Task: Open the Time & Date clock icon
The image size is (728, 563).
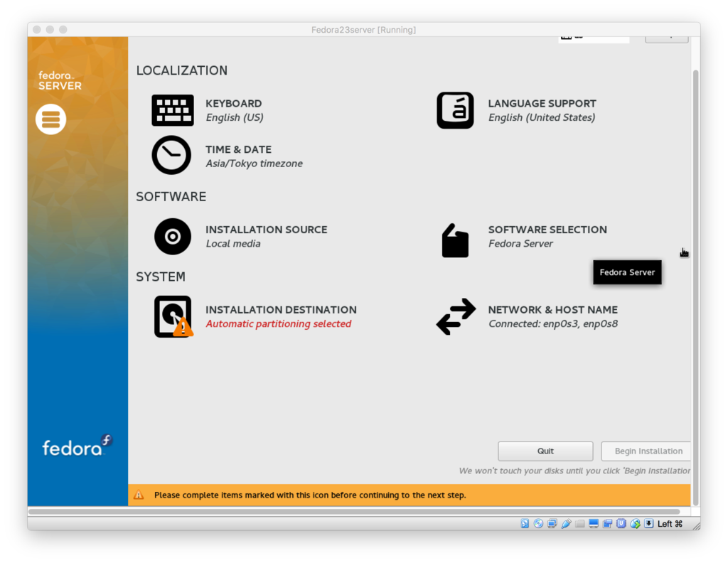Action: [171, 155]
